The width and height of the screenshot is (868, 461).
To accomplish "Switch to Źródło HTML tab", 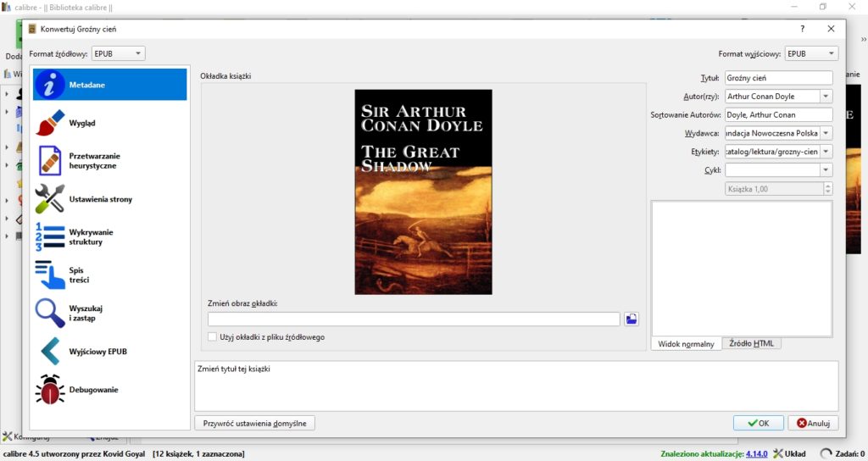I will click(751, 343).
